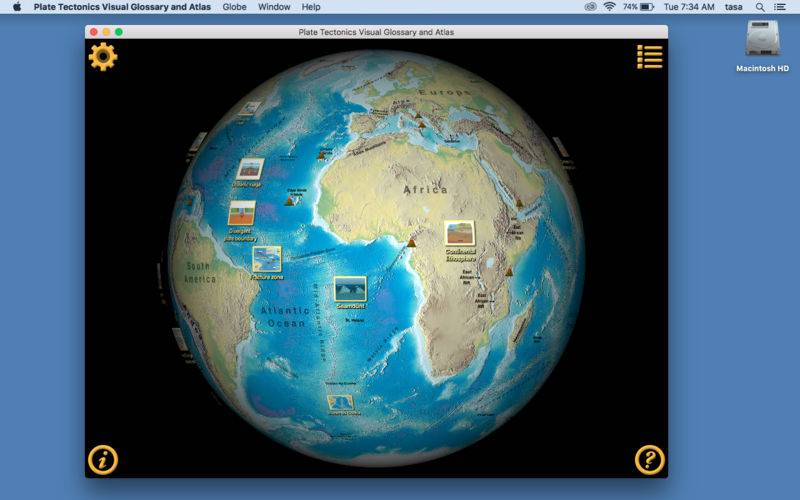The image size is (800, 500).
Task: Zoom the atlas window with the green button
Action: [119, 32]
